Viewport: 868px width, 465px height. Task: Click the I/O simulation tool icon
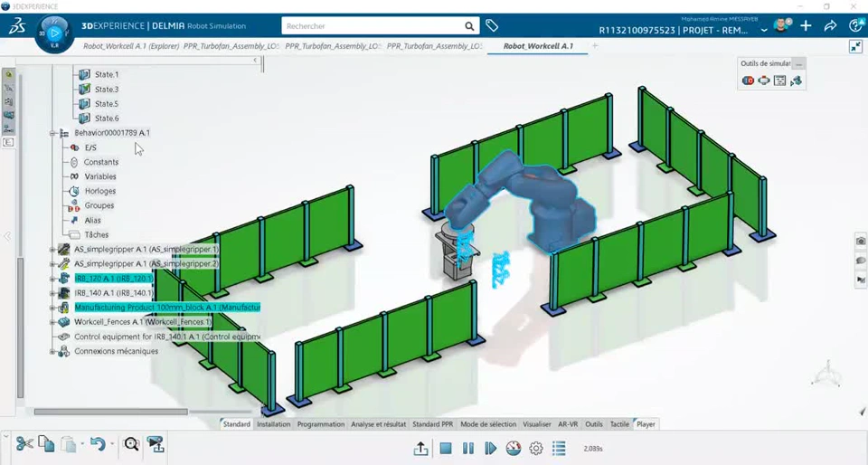748,81
